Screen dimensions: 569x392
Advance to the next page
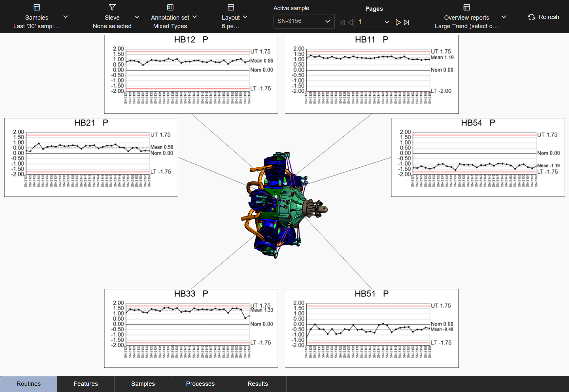[x=398, y=22]
